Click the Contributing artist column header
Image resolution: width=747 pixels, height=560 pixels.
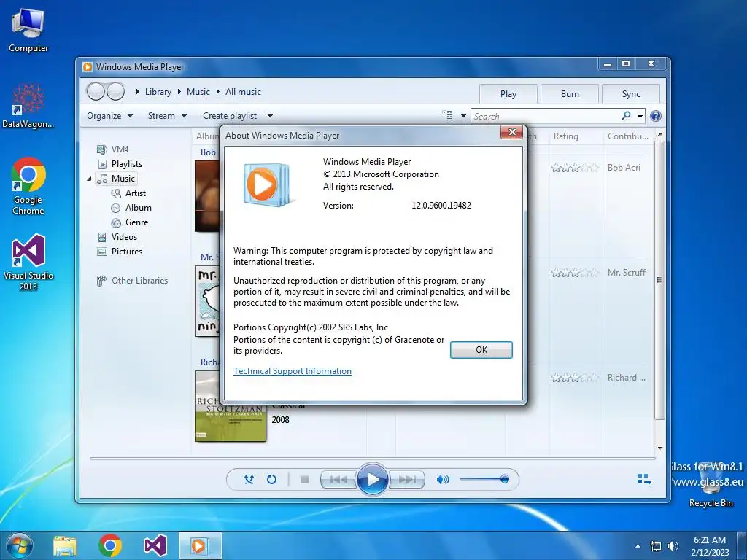[x=628, y=136]
